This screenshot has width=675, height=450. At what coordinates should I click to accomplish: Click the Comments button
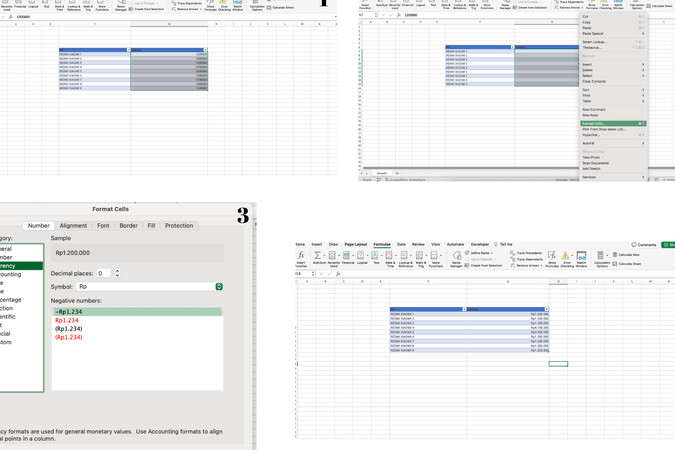click(x=643, y=244)
